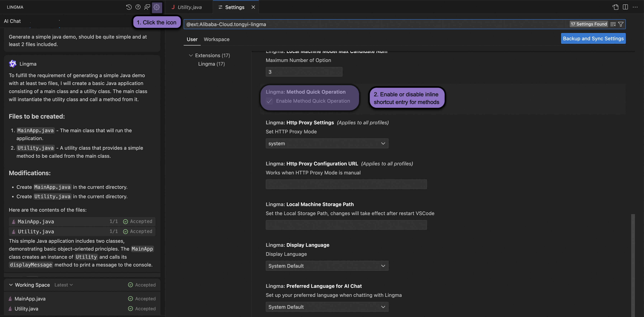
Task: Click the AI Chat panel tab
Action: tap(12, 21)
